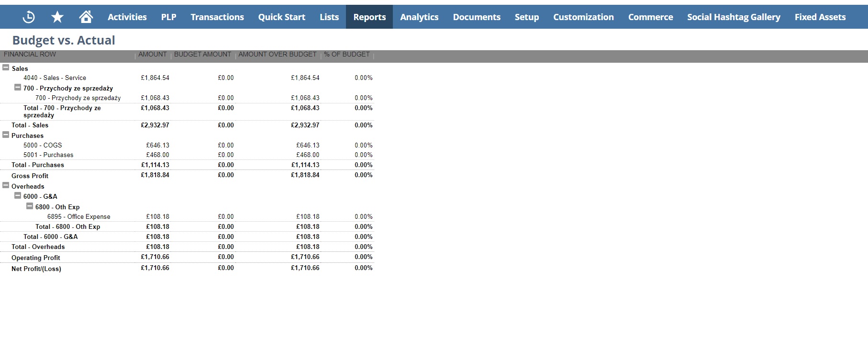Image resolution: width=868 pixels, height=339 pixels.
Task: Go to the Home icon
Action: click(86, 17)
